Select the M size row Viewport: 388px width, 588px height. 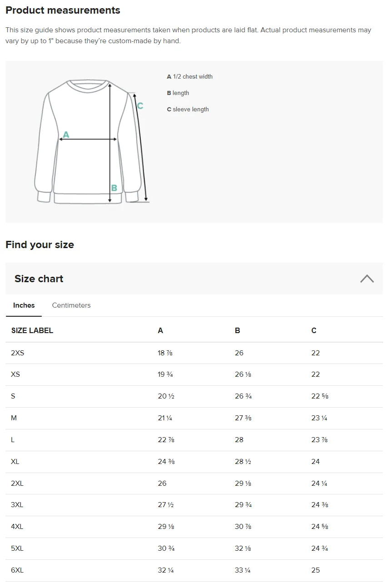(x=194, y=418)
